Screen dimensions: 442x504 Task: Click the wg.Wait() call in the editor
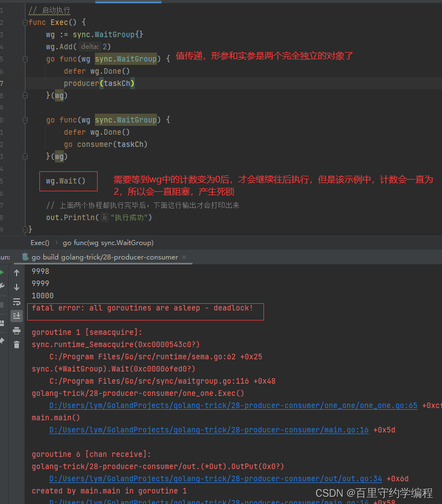tap(65, 181)
